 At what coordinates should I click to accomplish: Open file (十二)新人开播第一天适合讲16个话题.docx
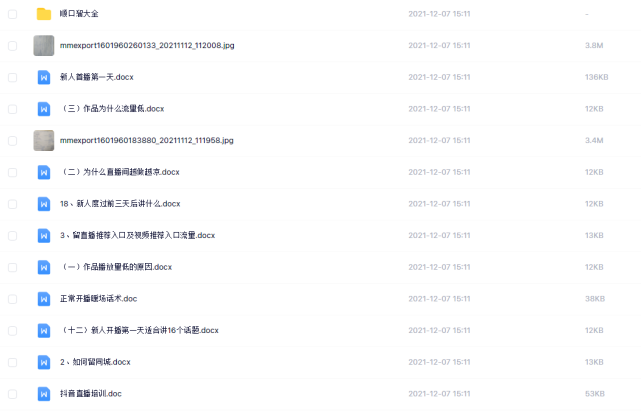(139, 330)
